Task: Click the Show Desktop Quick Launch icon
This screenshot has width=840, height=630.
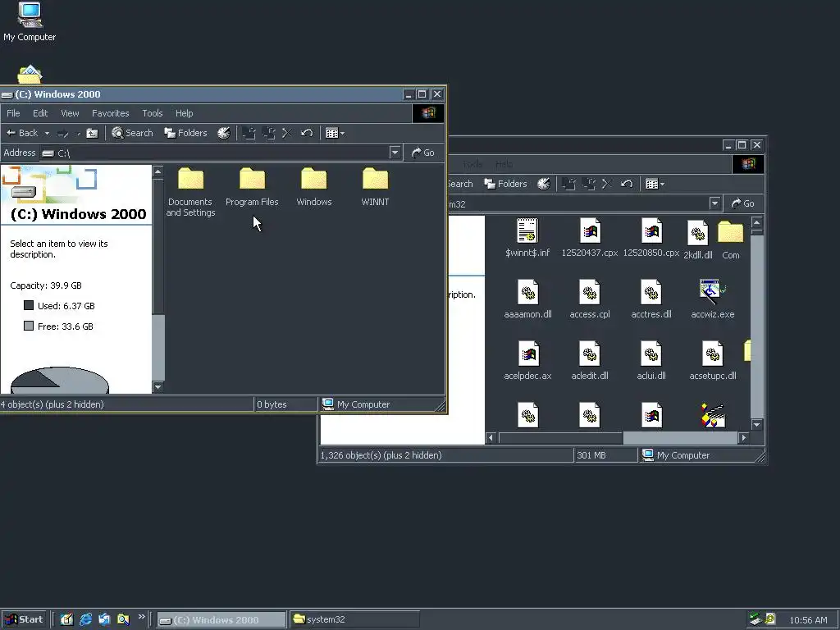Action: tap(66, 619)
